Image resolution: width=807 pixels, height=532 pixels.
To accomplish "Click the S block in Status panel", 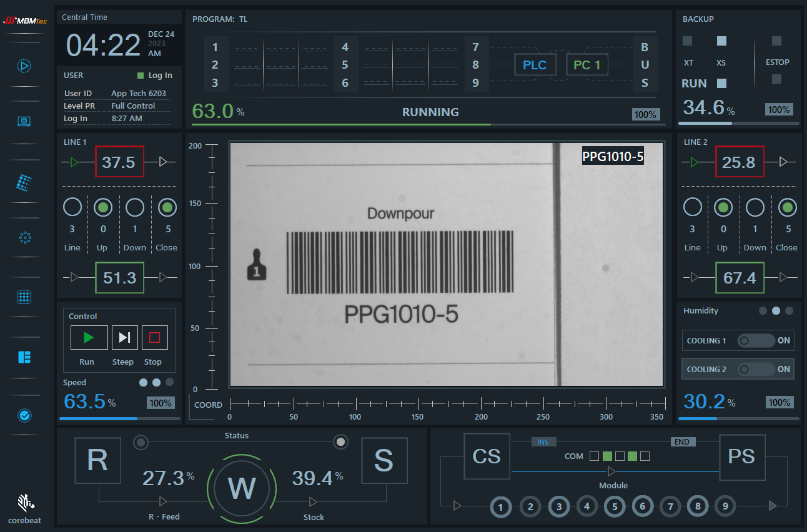I will tap(384, 460).
